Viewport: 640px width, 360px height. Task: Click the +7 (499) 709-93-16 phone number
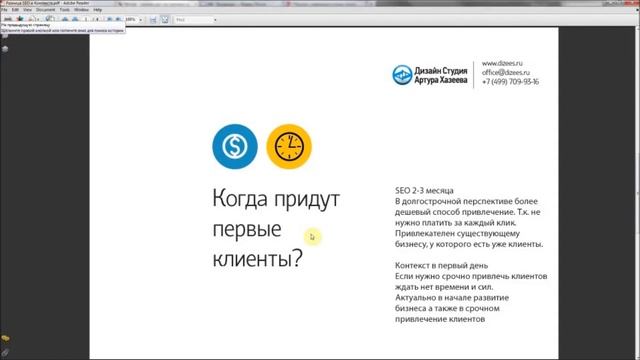point(510,82)
